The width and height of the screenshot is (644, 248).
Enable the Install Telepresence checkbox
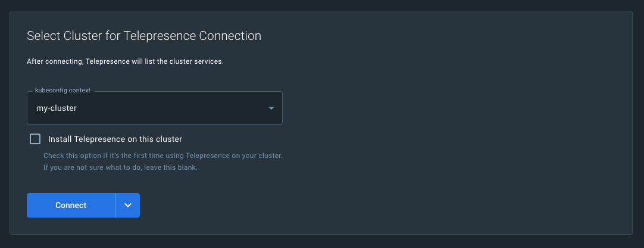[35, 139]
